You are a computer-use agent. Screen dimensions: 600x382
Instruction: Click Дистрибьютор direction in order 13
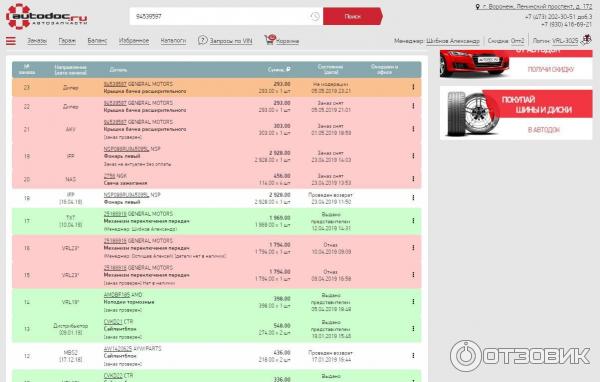click(x=70, y=326)
